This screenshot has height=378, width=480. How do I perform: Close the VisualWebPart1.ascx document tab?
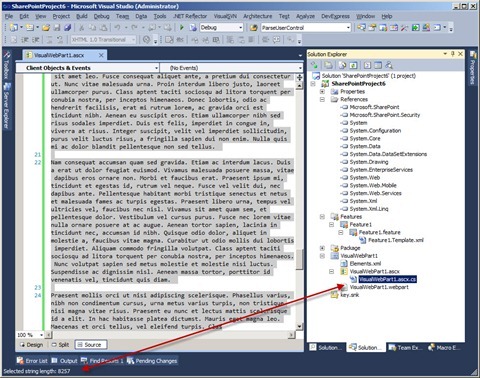click(x=101, y=55)
